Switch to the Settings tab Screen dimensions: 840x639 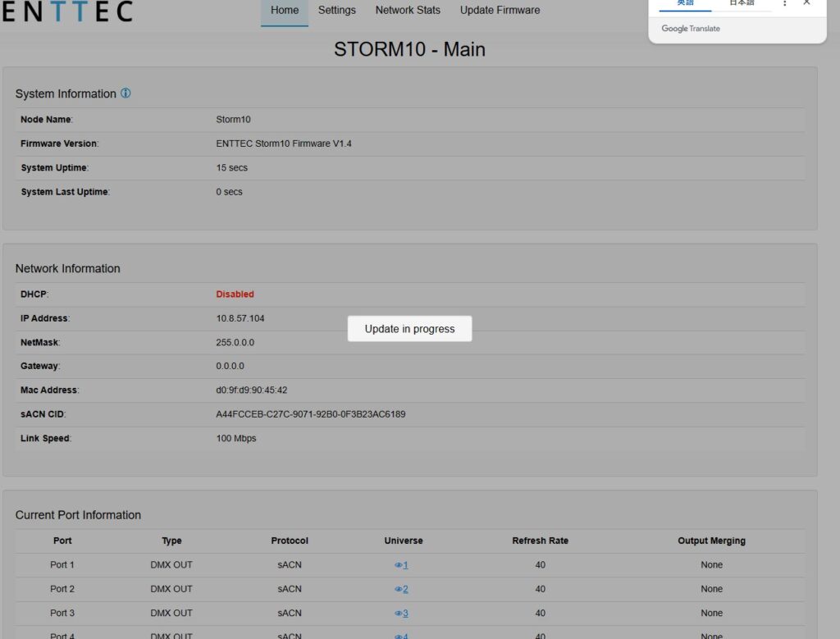tap(337, 10)
